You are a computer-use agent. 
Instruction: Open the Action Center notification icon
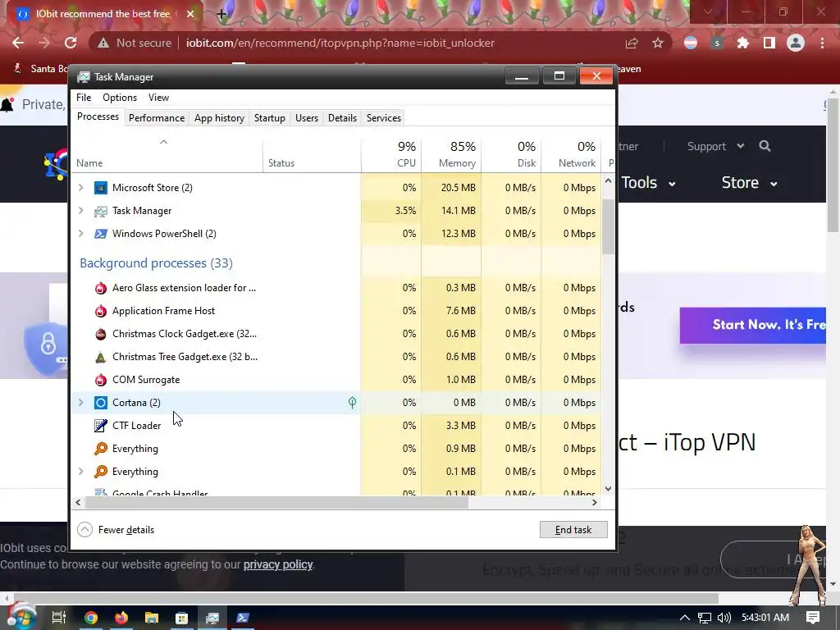[x=813, y=618]
